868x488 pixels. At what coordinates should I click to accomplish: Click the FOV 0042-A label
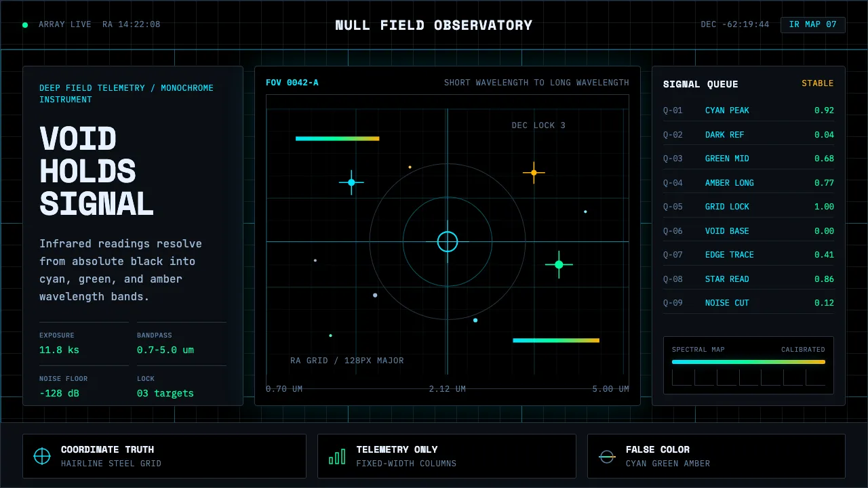pos(292,83)
